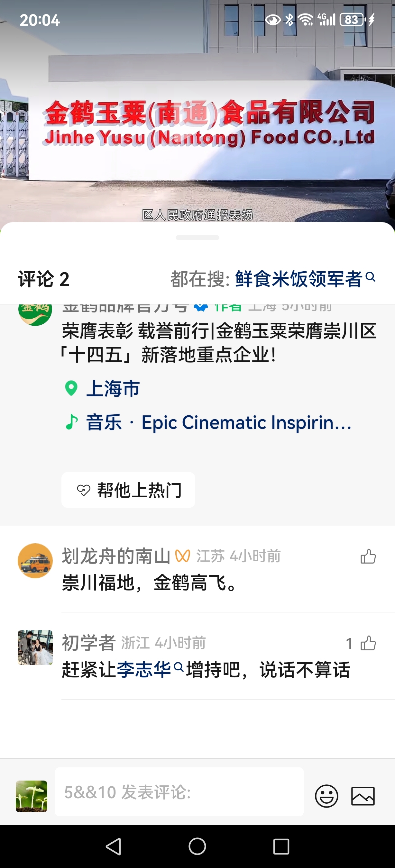Tap the video preview above comments
The width and height of the screenshot is (395, 868).
point(197,111)
